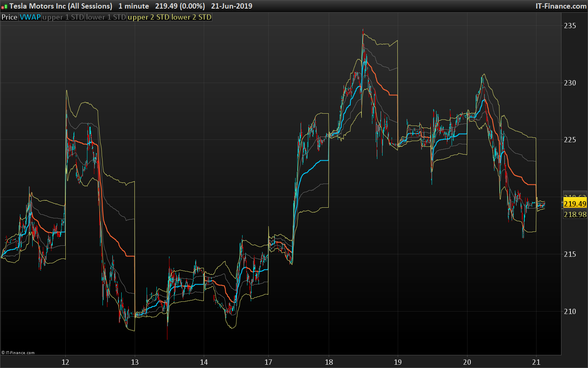The image size is (588, 368).
Task: Click the date label 18 on time axis
Action: (329, 362)
